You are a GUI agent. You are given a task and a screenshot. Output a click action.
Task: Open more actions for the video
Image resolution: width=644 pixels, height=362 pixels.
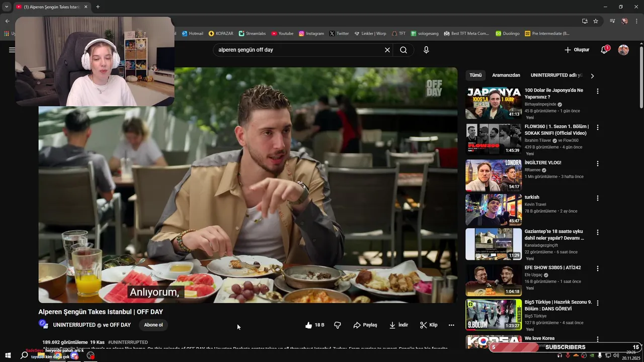[x=451, y=325]
